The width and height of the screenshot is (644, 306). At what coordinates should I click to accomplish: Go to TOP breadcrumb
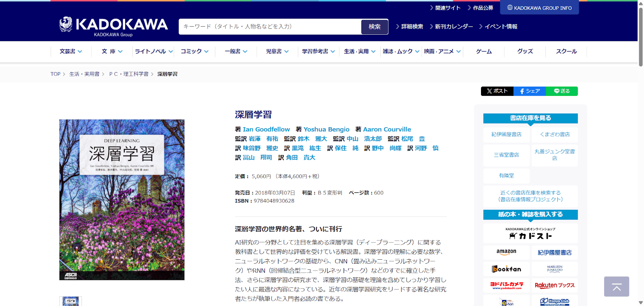tap(56, 74)
